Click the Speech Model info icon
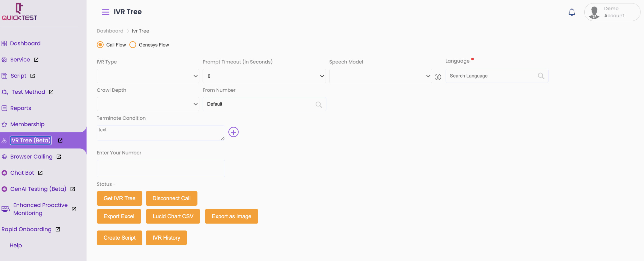Screen dimensions: 644x261 (x=438, y=77)
